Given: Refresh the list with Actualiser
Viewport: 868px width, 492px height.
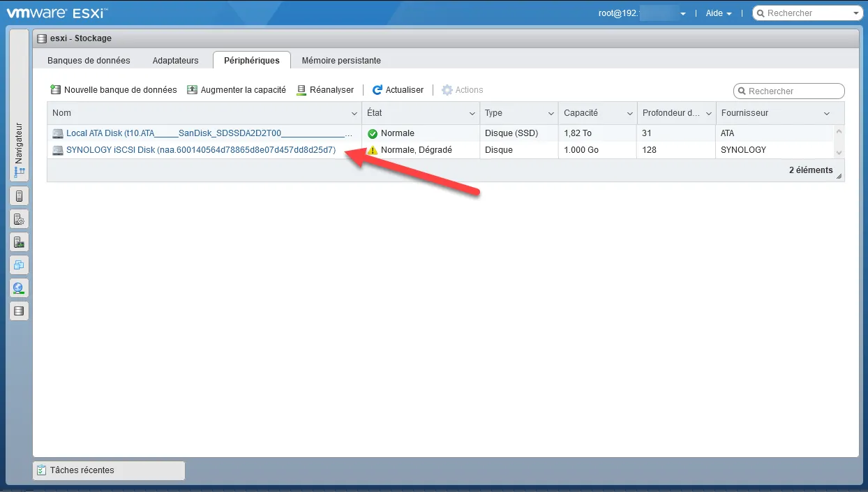Looking at the screenshot, I should 398,90.
